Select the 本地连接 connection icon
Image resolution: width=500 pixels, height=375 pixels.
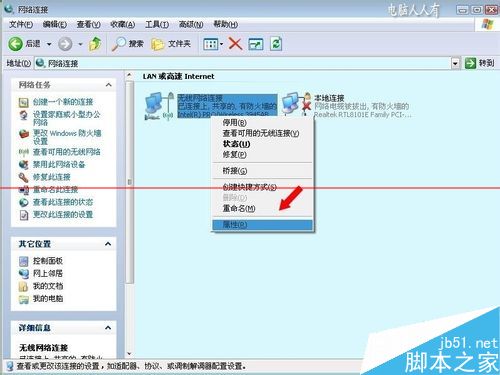(x=296, y=104)
